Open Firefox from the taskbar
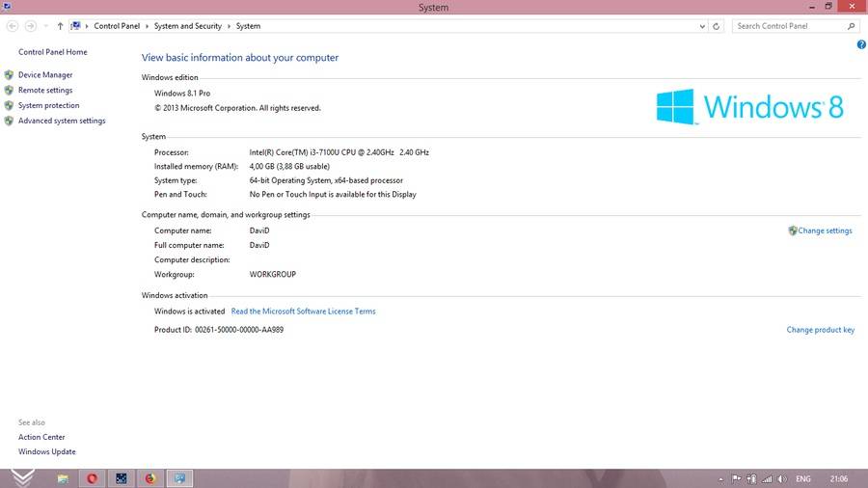Viewport: 868px width, 488px height. point(150,478)
